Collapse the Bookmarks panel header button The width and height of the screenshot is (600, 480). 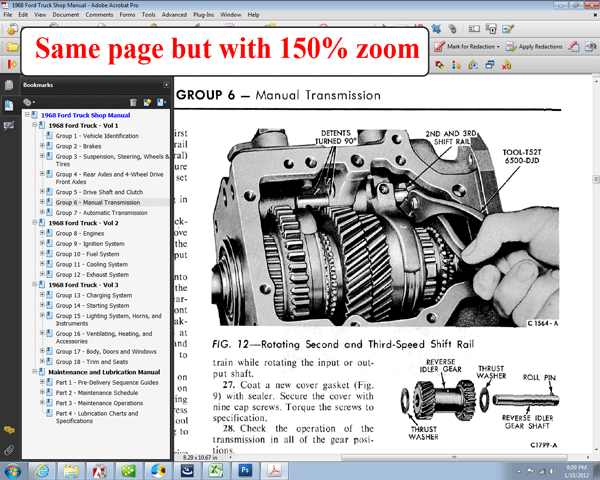point(166,85)
